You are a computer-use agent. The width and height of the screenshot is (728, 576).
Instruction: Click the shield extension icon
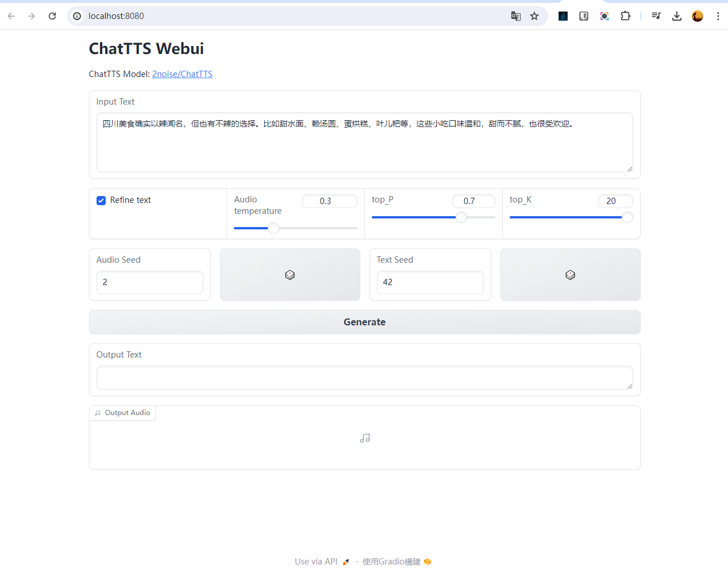tap(584, 16)
